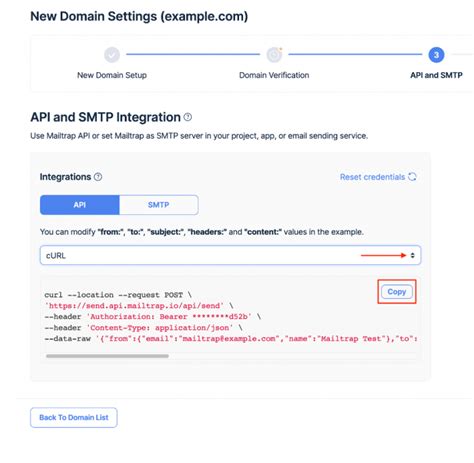Image resolution: width=474 pixels, height=463 pixels.
Task: Click the --data-raw line in code
Action: point(231,339)
